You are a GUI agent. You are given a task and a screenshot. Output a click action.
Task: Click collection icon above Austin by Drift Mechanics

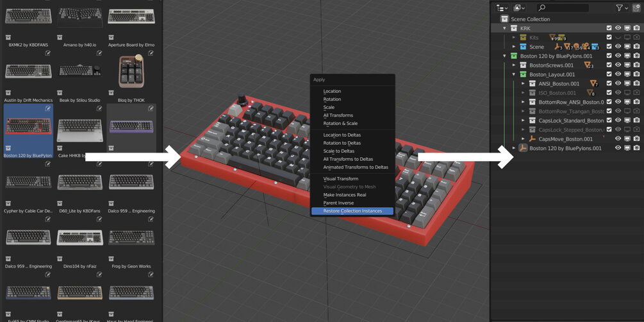pos(8,93)
